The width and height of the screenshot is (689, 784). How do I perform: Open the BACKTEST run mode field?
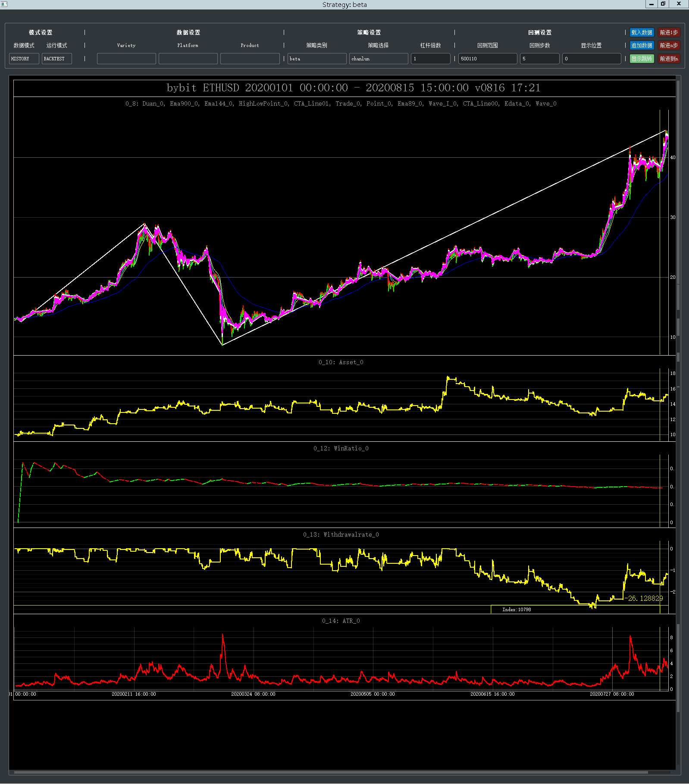[57, 59]
